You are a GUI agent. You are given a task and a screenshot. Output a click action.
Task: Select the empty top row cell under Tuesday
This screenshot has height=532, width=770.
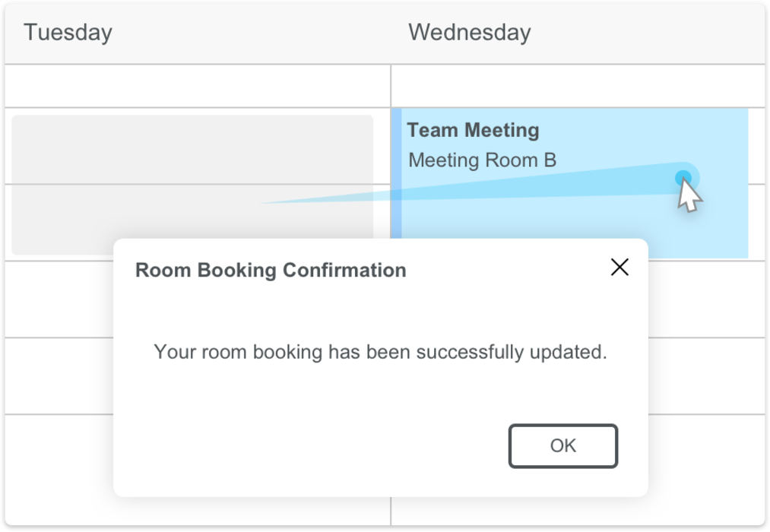pyautogui.click(x=198, y=86)
